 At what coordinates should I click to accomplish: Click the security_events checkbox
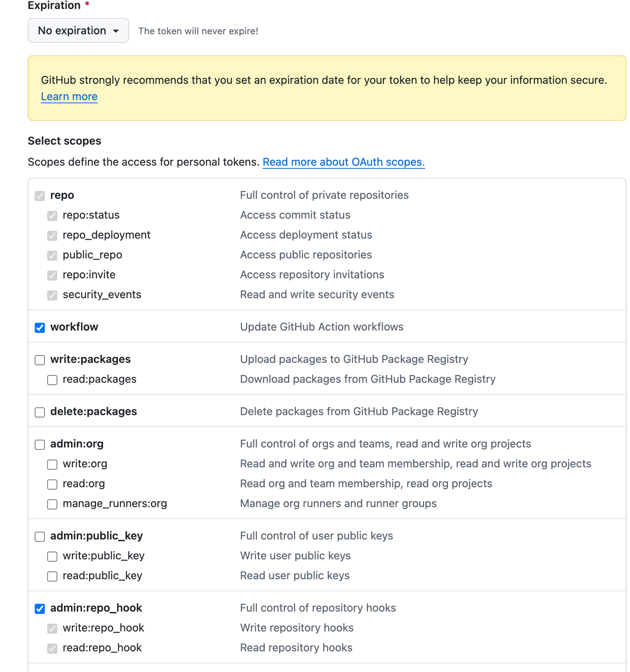pos(52,295)
